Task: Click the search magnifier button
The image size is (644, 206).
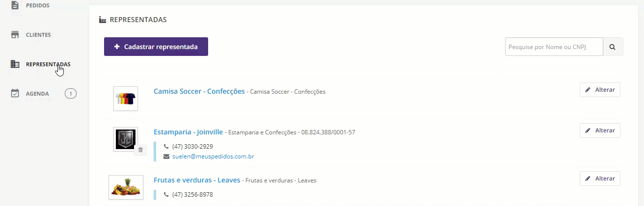Action: pos(613,47)
